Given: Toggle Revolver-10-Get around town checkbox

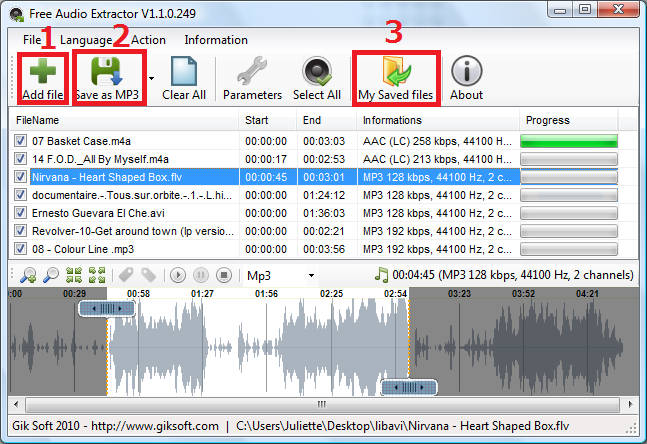Looking at the screenshot, I should (x=20, y=231).
